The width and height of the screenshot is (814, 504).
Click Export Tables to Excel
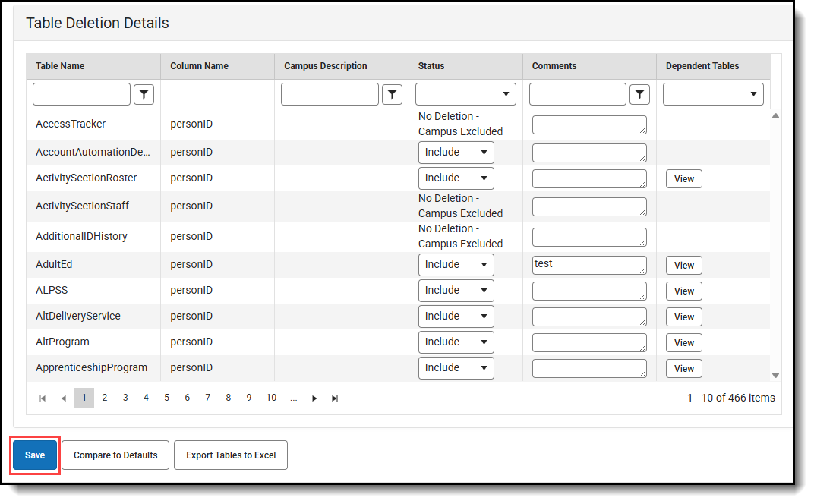point(231,455)
